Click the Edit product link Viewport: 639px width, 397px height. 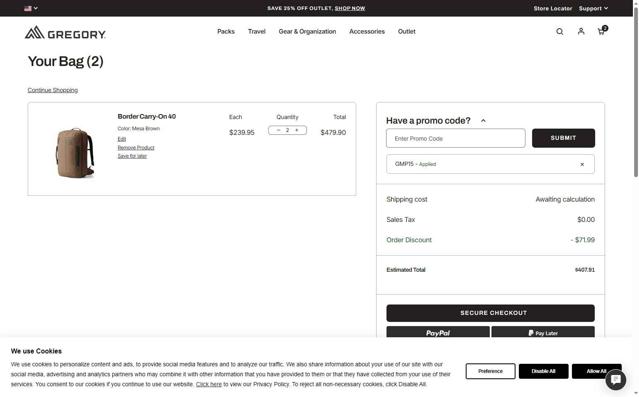[121, 139]
